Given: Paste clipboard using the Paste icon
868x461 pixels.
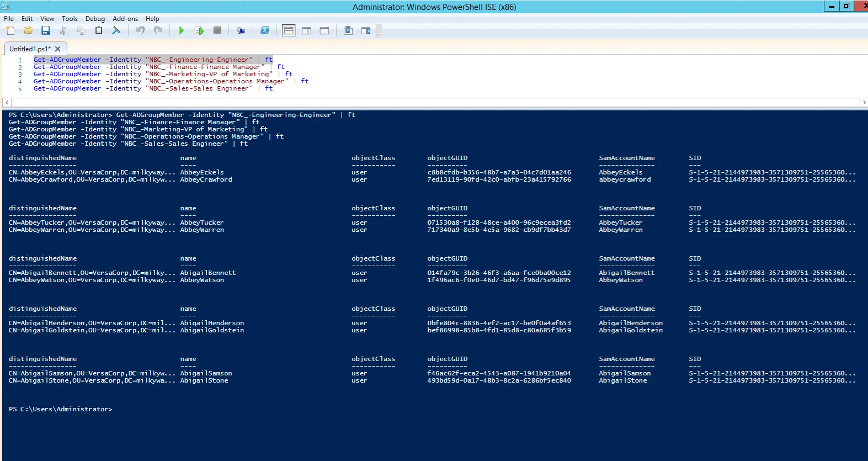Looking at the screenshot, I should [99, 30].
